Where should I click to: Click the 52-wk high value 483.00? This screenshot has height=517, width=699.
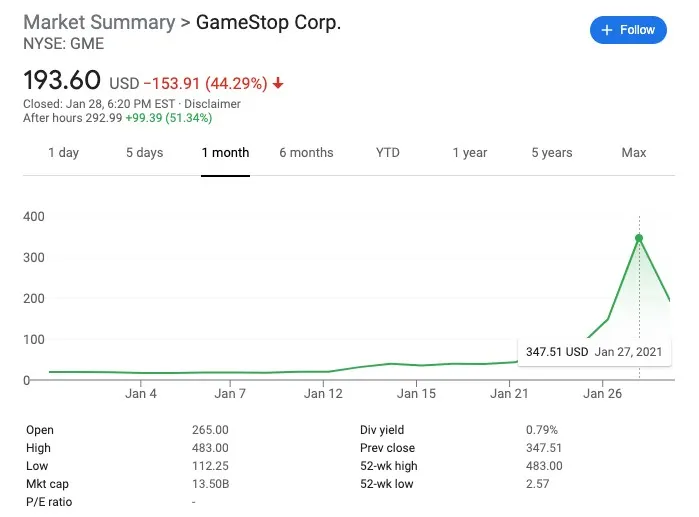point(544,466)
